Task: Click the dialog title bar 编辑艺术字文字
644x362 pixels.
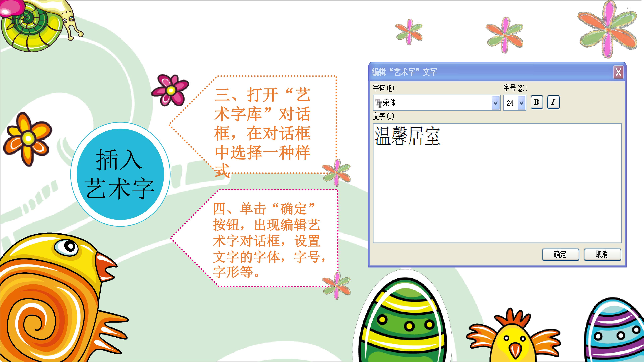Action: point(491,72)
